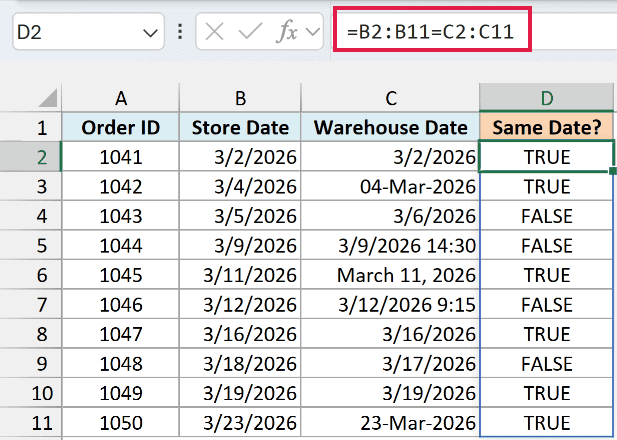
Task: Click the Name Box showing D2
Action: click(88, 31)
